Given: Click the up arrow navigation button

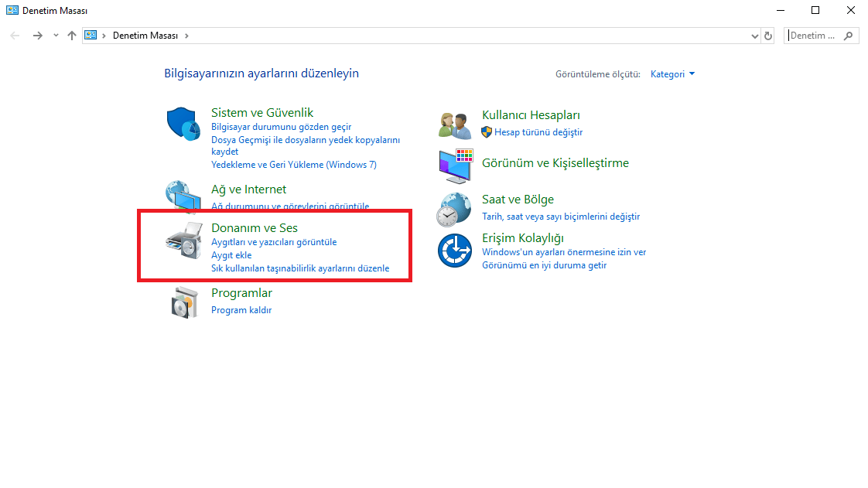Looking at the screenshot, I should pyautogui.click(x=71, y=35).
